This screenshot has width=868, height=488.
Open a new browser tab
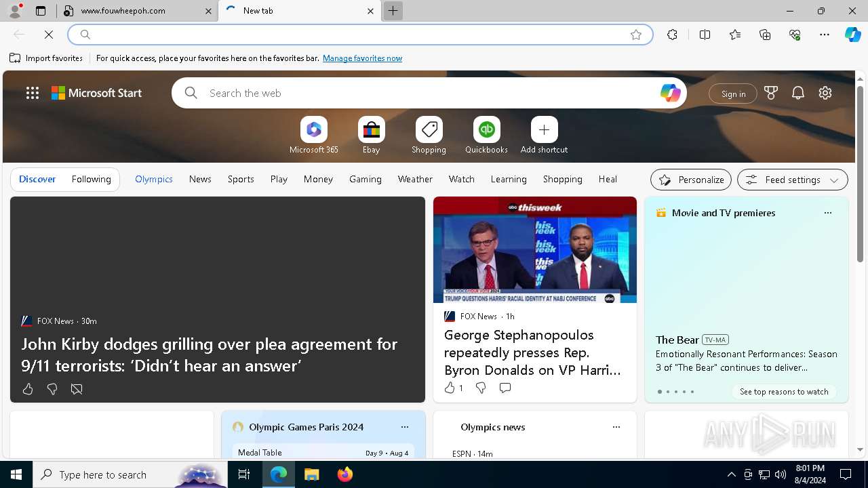[x=393, y=11]
